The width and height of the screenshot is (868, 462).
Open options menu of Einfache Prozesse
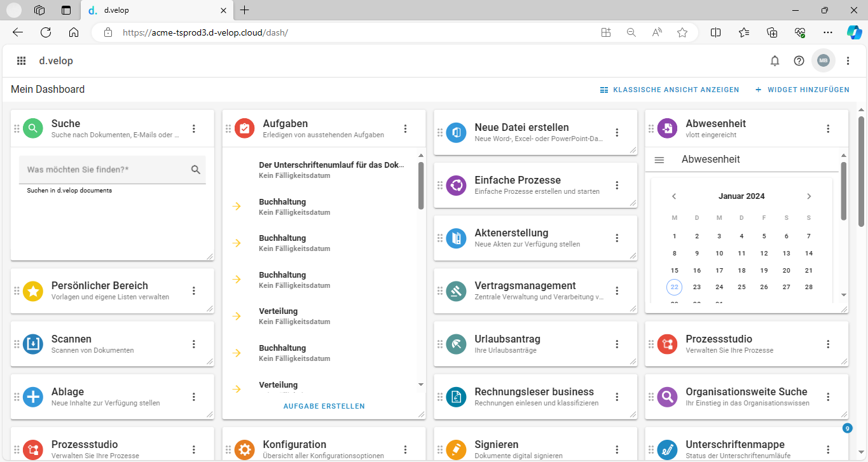(617, 185)
